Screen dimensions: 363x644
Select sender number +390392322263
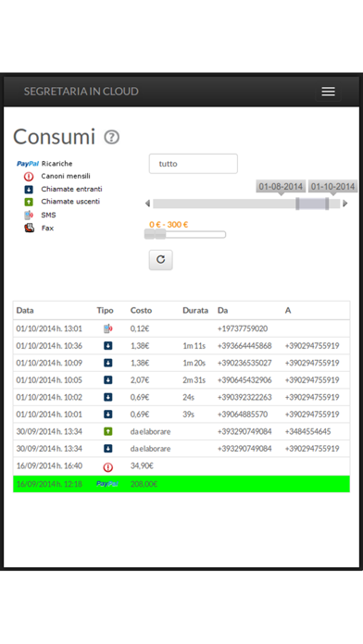click(244, 397)
